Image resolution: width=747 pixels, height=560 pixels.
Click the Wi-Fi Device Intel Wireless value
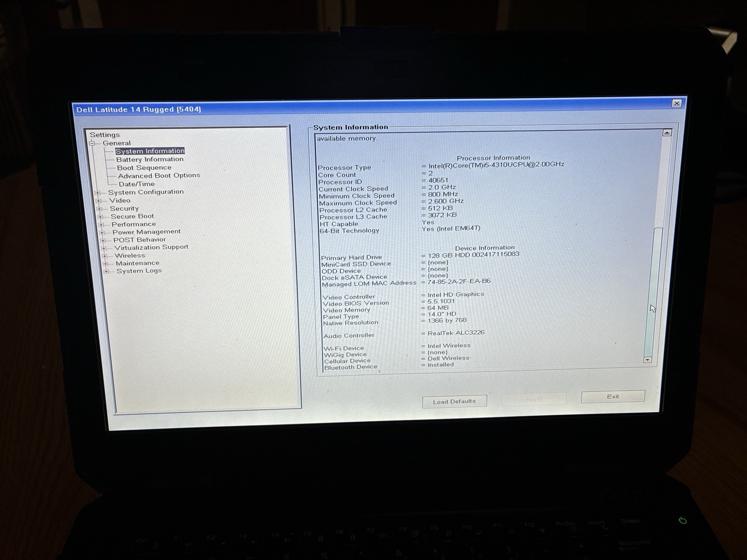pyautogui.click(x=449, y=346)
